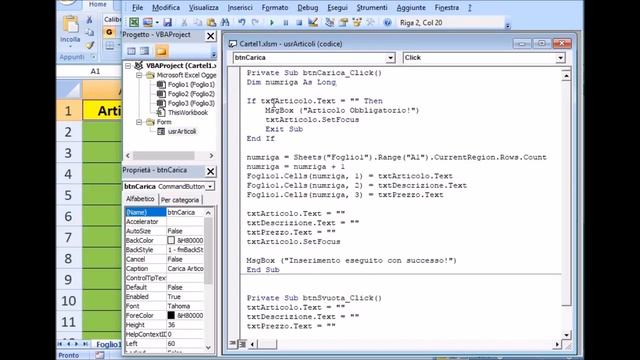Click the BackColor property color swatch
The image size is (640, 360).
171,240
